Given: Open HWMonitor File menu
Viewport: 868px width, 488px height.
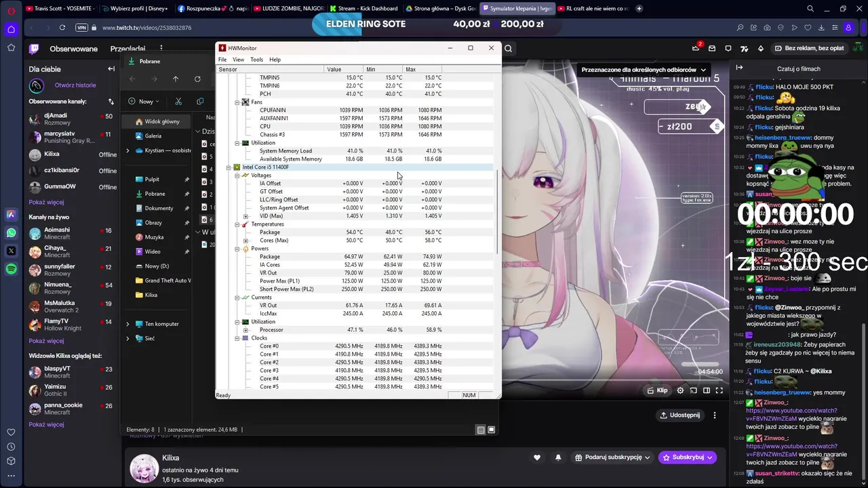Looking at the screenshot, I should [222, 60].
